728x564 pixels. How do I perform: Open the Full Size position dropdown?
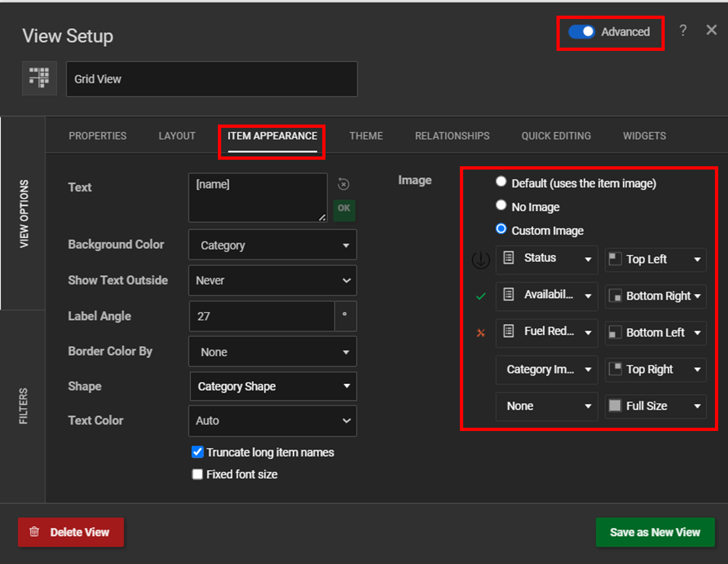[656, 406]
